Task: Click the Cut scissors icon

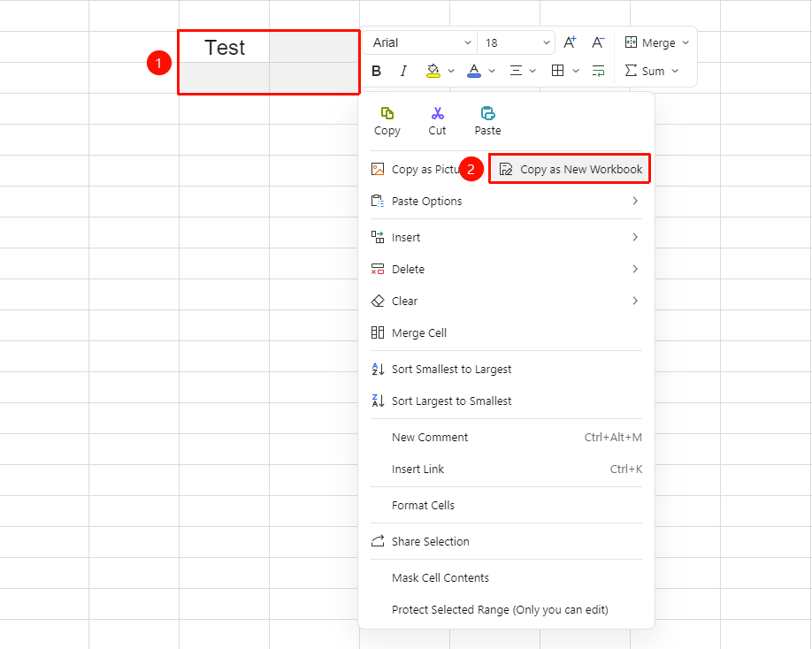Action: point(437,113)
